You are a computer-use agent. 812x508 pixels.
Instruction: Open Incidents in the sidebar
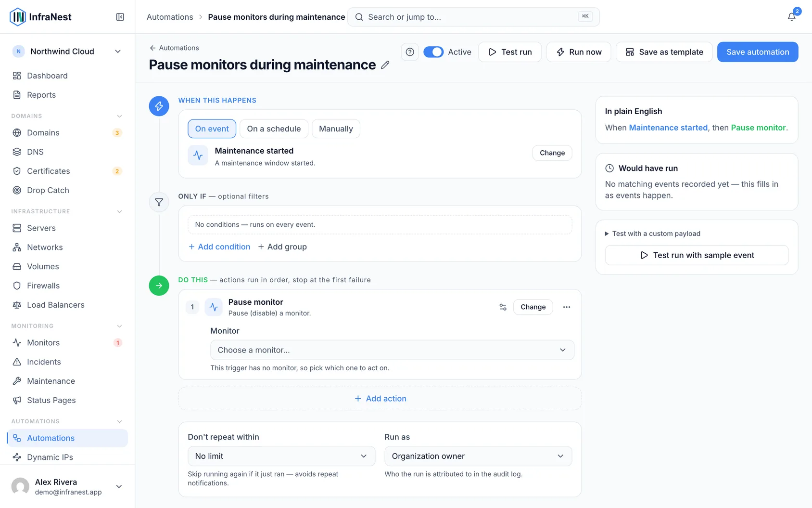67,362
